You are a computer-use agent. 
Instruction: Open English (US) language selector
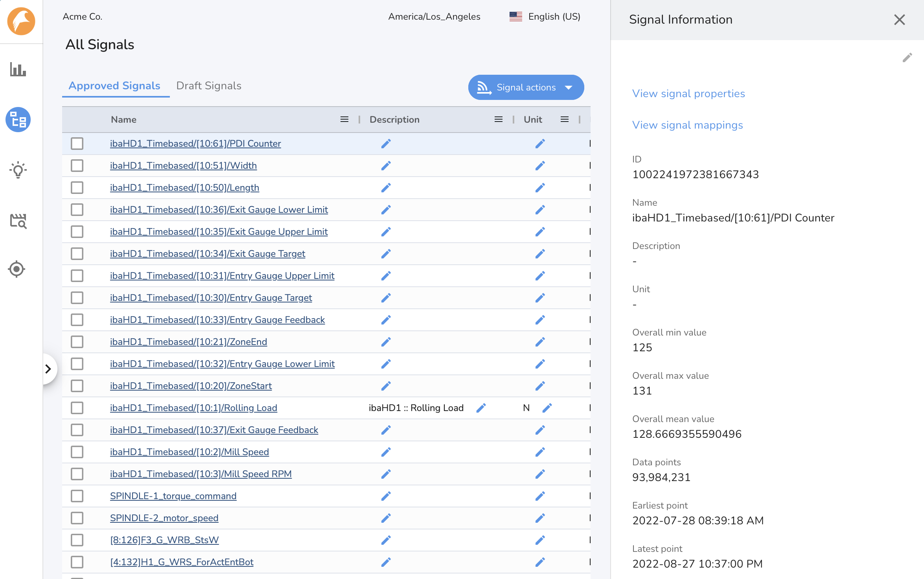click(x=545, y=17)
